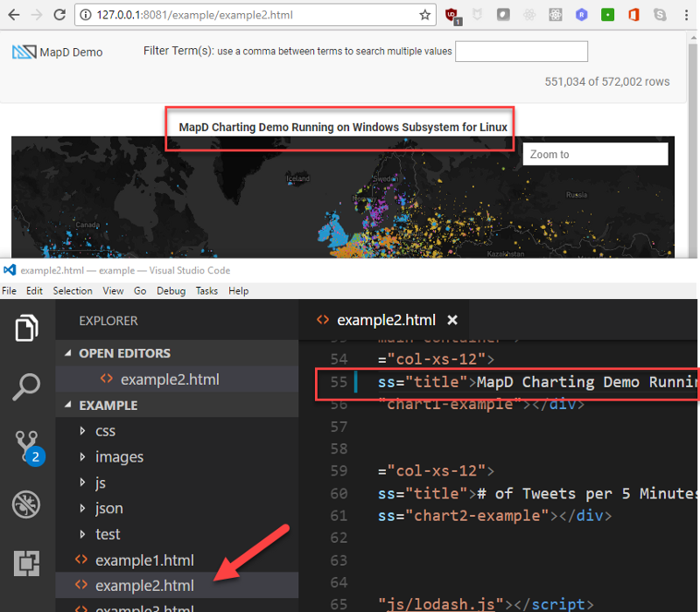Screen dimensions: 700x612
Task: Open the uBlock Origin extension icon
Action: point(452,16)
